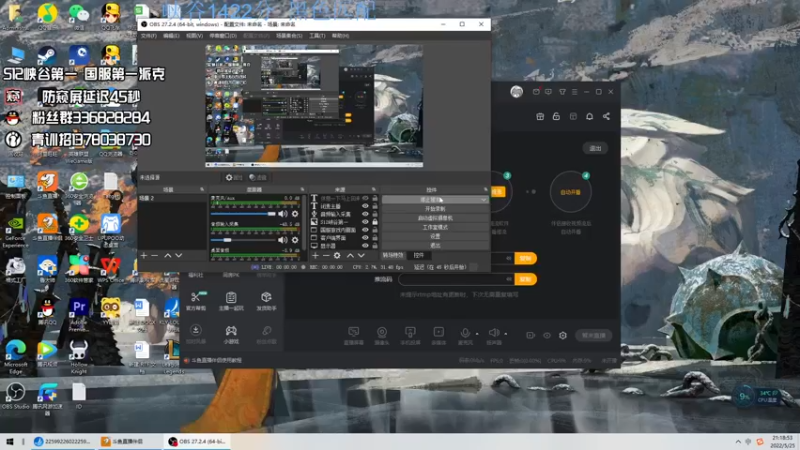
Task: Open the source properties gear in sources toolbar
Action: (x=337, y=255)
